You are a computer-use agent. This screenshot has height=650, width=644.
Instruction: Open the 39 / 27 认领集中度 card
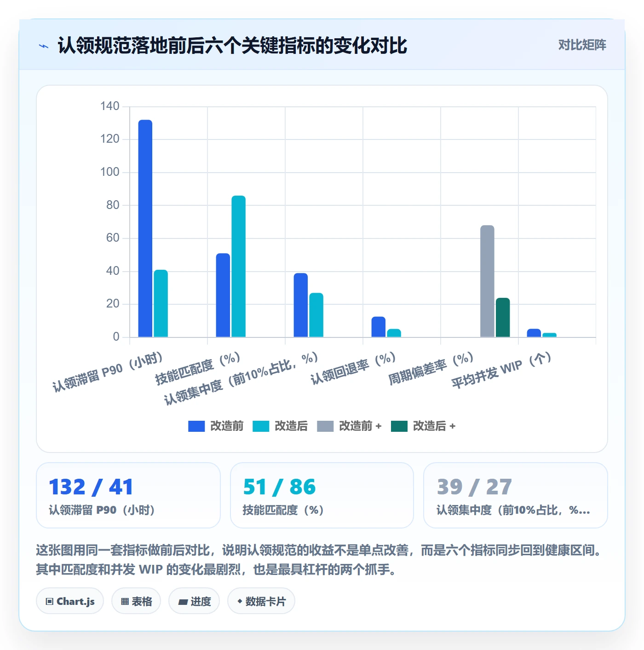tap(516, 495)
